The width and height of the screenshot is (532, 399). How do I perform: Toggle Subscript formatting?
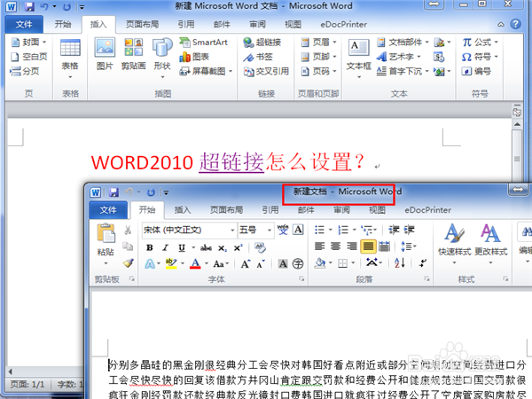[223, 248]
